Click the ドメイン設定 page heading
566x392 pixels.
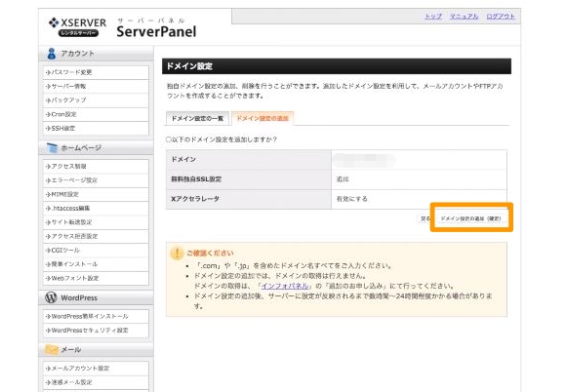tap(189, 66)
